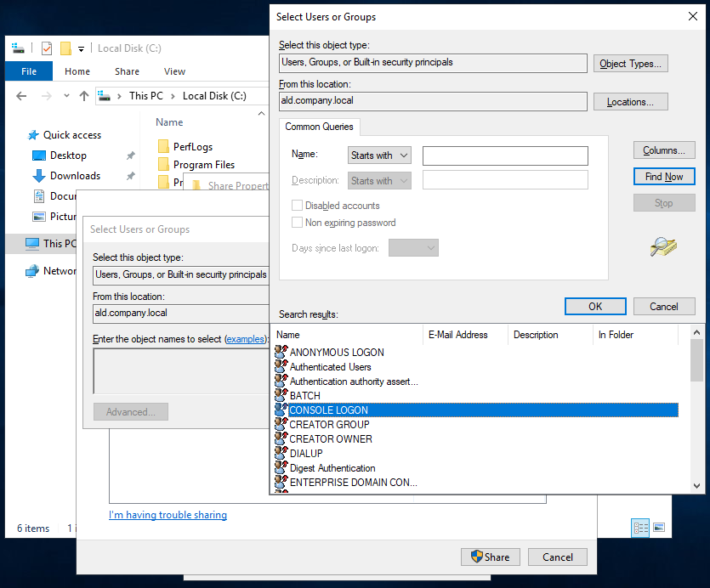
Task: Click the New Folder icon in Explorer's title bar
Action: tap(65, 48)
